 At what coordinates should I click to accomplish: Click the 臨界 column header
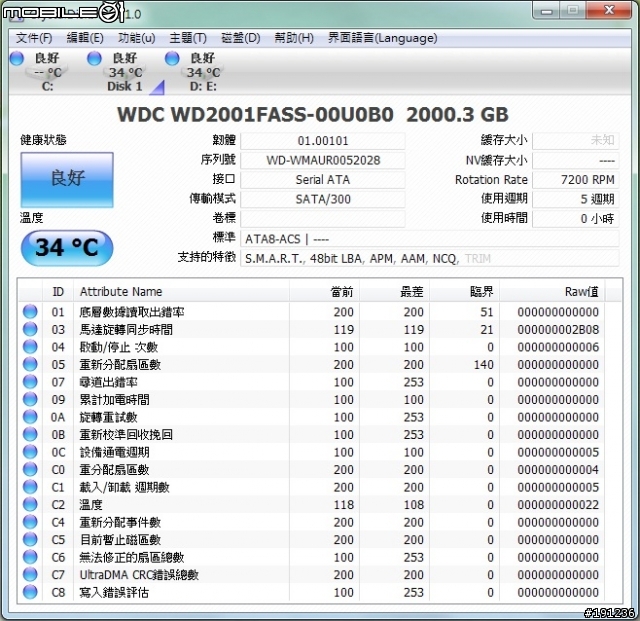tap(464, 292)
